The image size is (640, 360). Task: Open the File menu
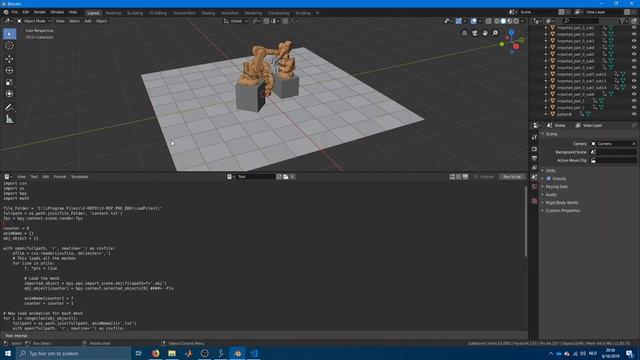click(x=15, y=12)
